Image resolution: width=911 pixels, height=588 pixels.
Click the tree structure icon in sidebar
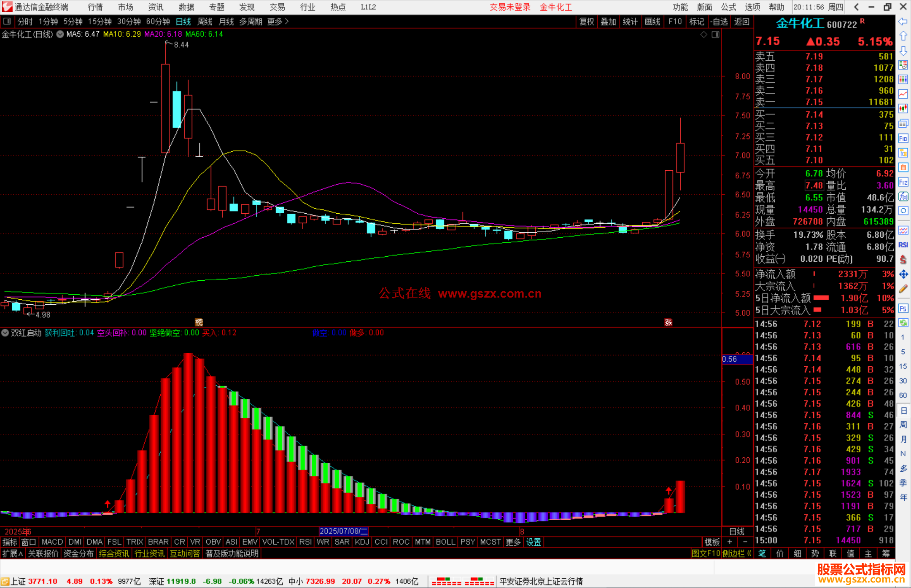tap(903, 153)
